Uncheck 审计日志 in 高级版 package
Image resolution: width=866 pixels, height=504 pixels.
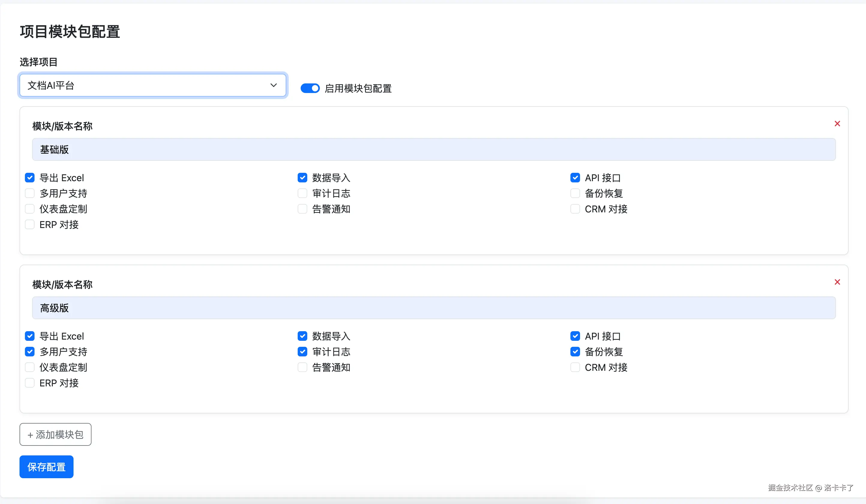pyautogui.click(x=302, y=352)
